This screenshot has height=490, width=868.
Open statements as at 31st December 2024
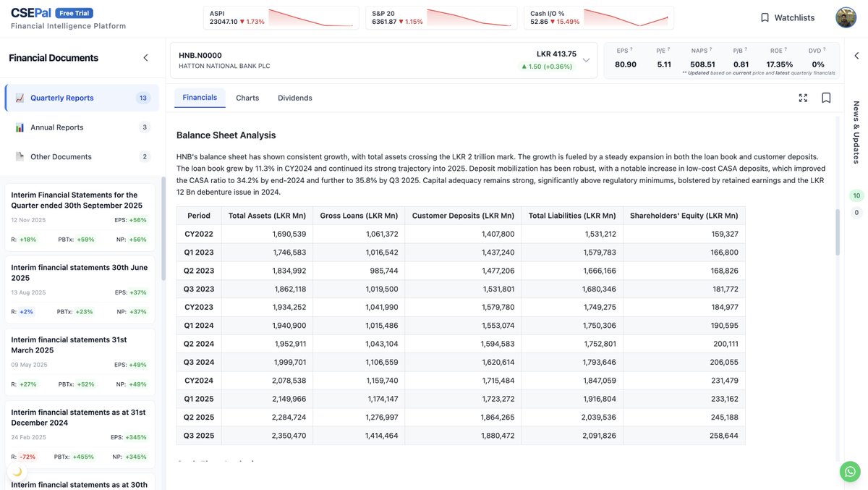pyautogui.click(x=80, y=434)
